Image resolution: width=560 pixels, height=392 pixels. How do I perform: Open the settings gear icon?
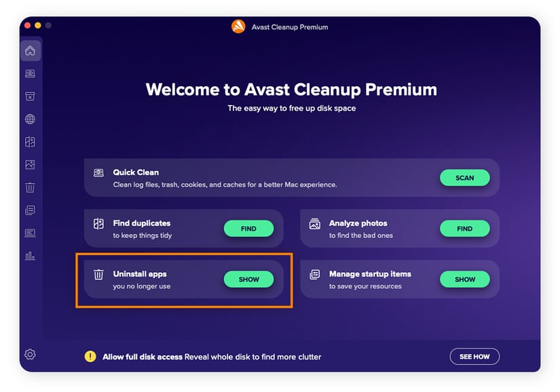coord(30,354)
